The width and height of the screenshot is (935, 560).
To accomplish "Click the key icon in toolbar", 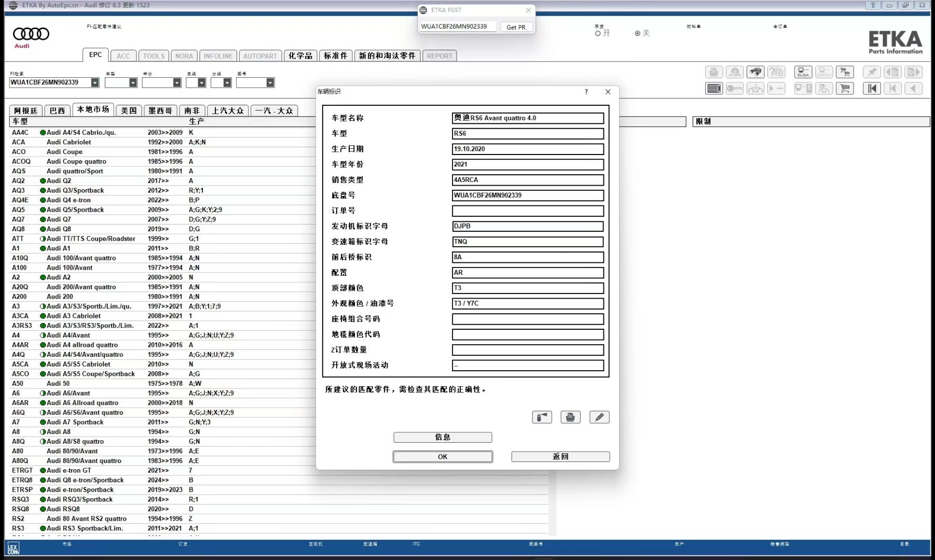I will coord(734,88).
